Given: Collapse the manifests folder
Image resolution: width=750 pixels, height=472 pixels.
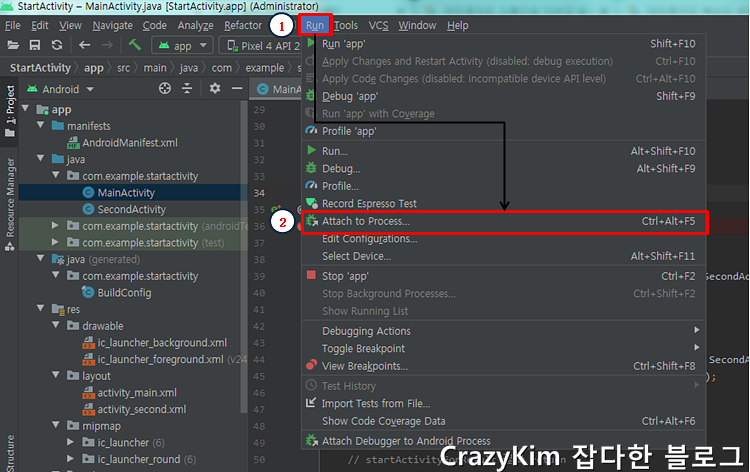Looking at the screenshot, I should (41, 125).
